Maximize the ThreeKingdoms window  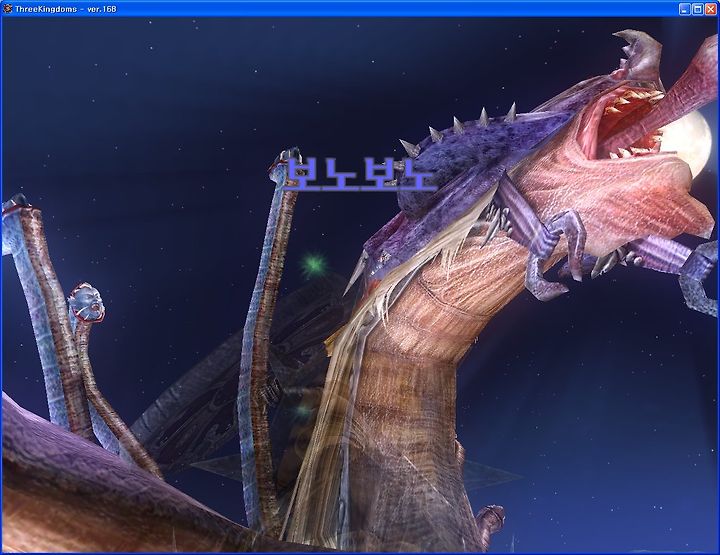(698, 9)
